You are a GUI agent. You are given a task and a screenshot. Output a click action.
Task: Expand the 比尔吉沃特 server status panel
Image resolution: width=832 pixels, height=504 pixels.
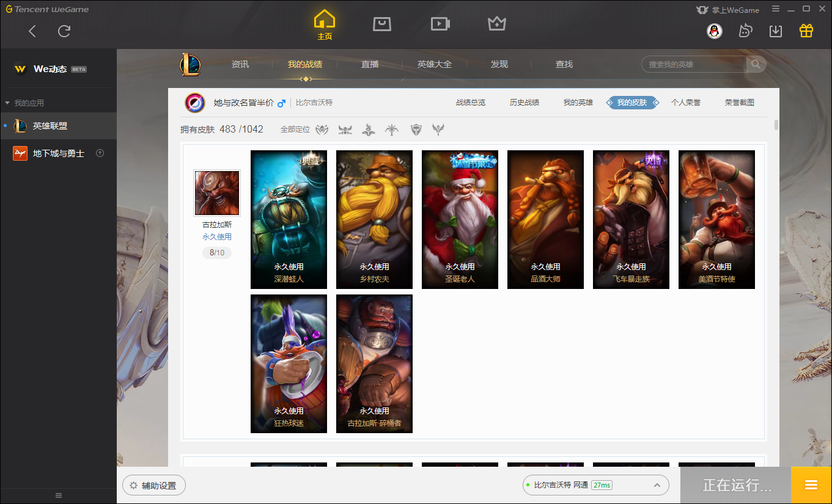(x=657, y=485)
